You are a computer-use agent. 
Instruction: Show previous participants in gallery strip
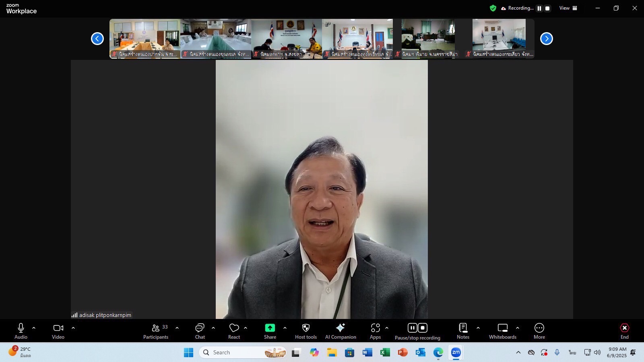point(97,39)
